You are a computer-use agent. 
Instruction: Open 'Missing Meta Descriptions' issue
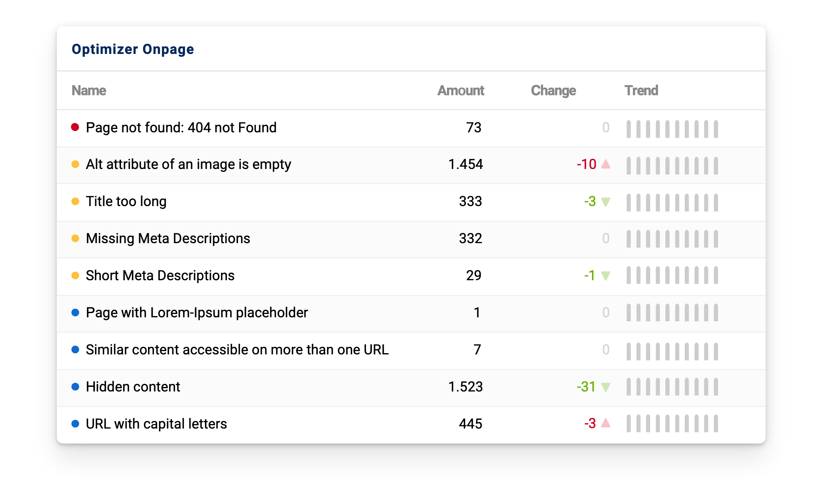(x=168, y=239)
